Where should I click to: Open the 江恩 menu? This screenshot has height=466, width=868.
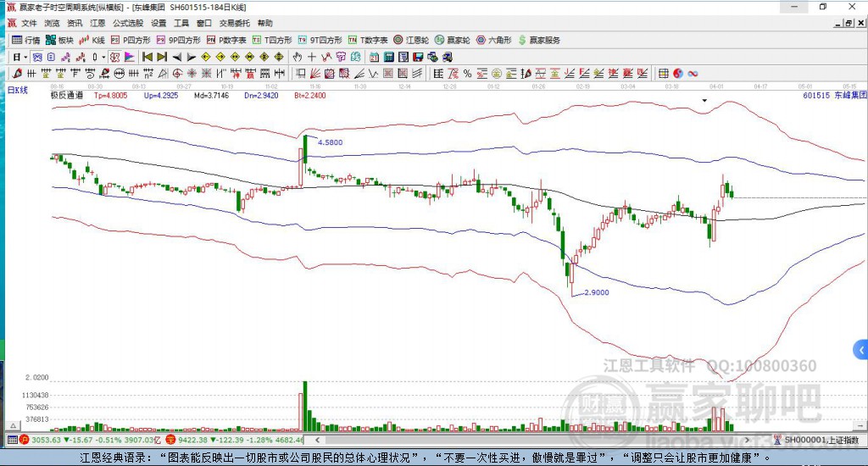pos(97,23)
